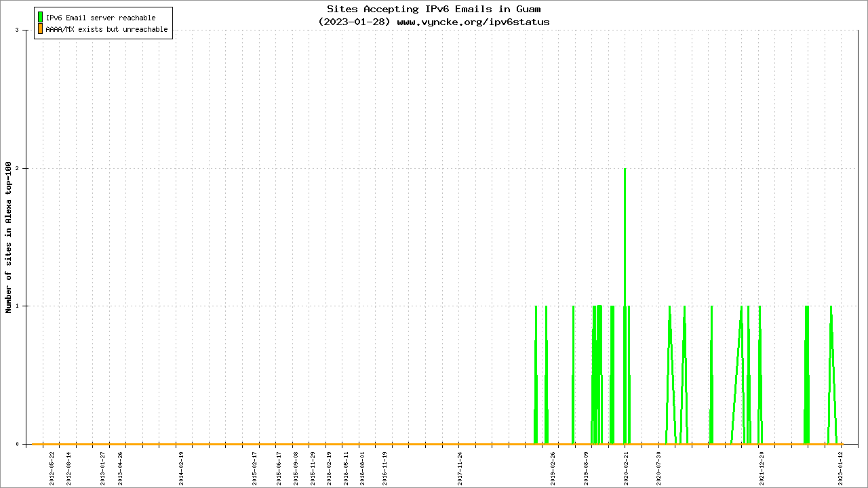The width and height of the screenshot is (868, 488).
Task: Select the 2019-02-26 date label
Action: pos(552,469)
